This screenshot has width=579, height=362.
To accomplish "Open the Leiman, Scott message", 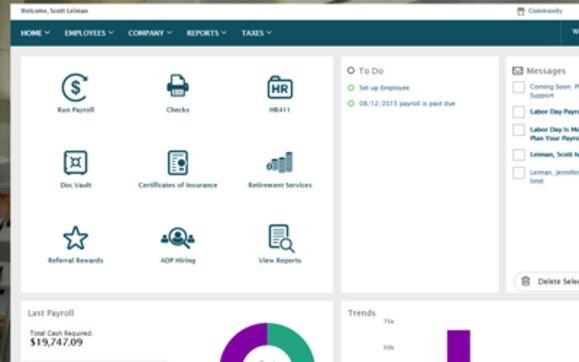I will tap(554, 154).
